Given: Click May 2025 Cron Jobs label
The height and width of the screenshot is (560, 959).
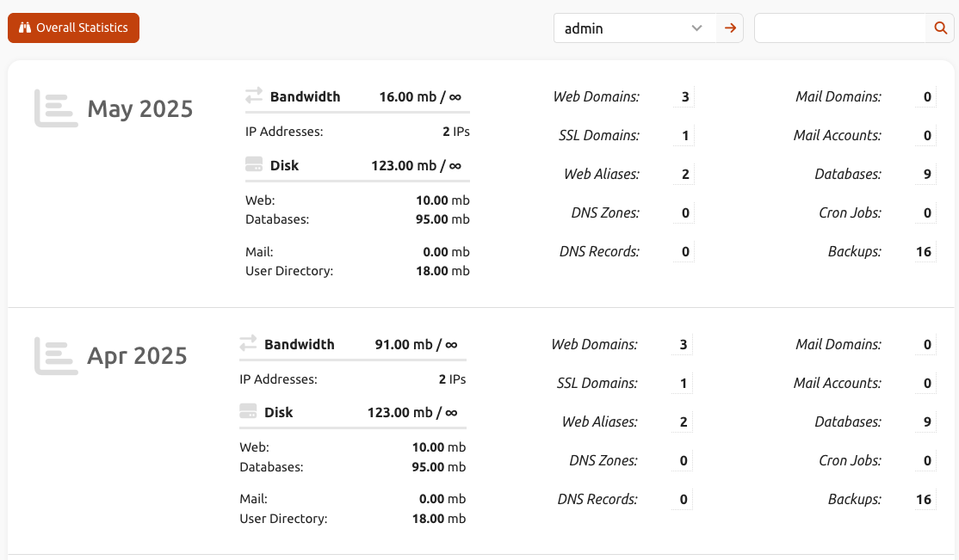Looking at the screenshot, I should (851, 212).
